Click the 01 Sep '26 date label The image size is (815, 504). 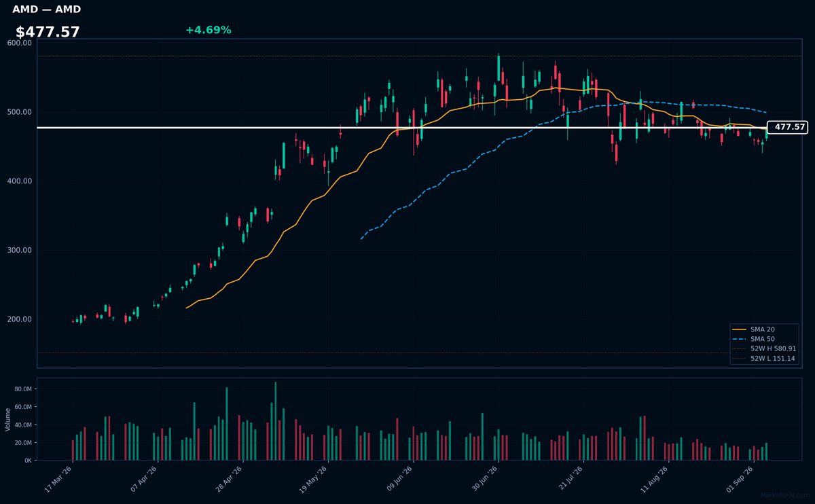pos(740,479)
